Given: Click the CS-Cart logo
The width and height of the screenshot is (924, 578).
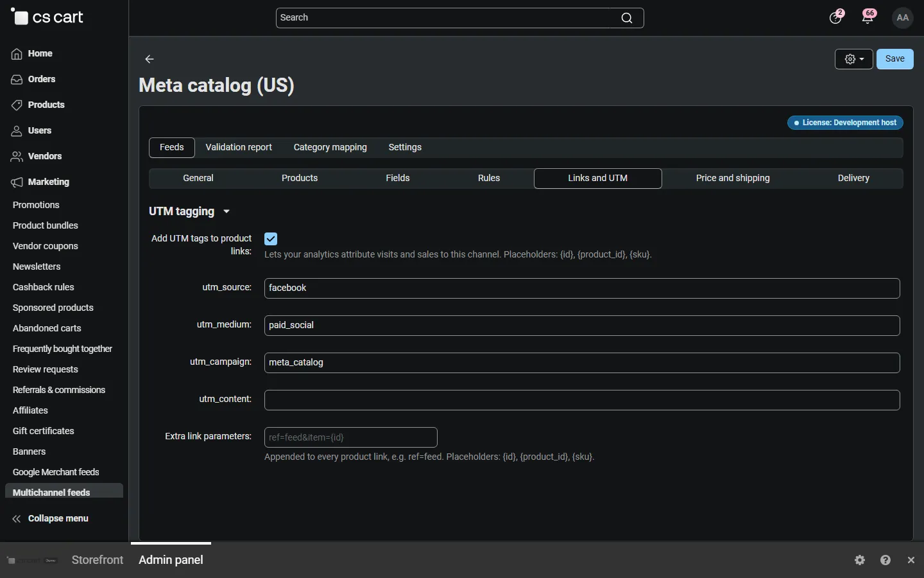Looking at the screenshot, I should (x=47, y=17).
